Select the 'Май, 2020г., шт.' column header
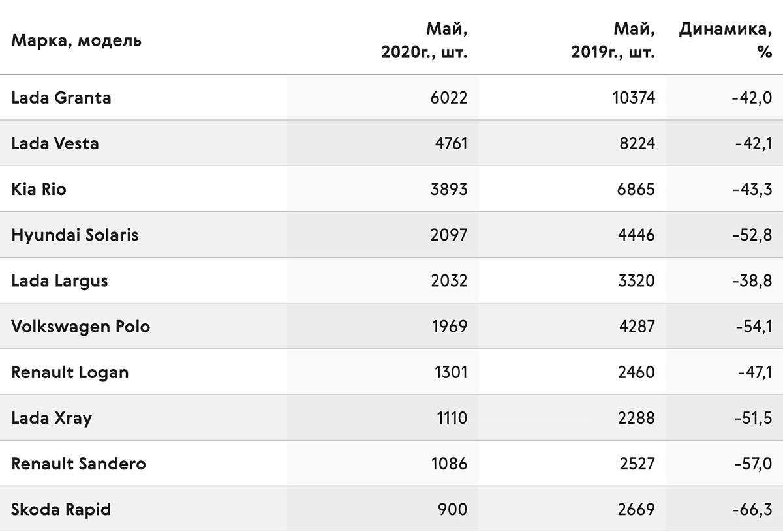Screen dimensions: 783x532 pyautogui.click(x=425, y=40)
